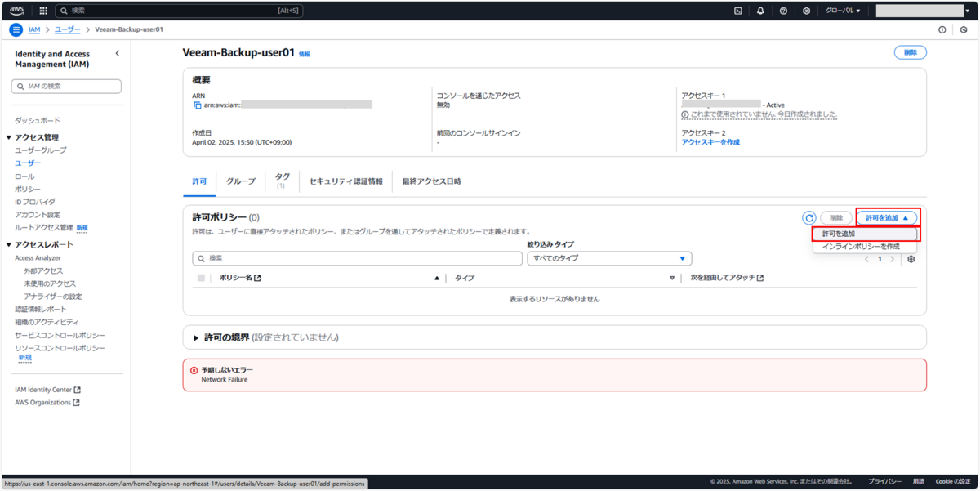The height and width of the screenshot is (491, 980).
Task: Open the info panel circle icon
Action: point(942,29)
